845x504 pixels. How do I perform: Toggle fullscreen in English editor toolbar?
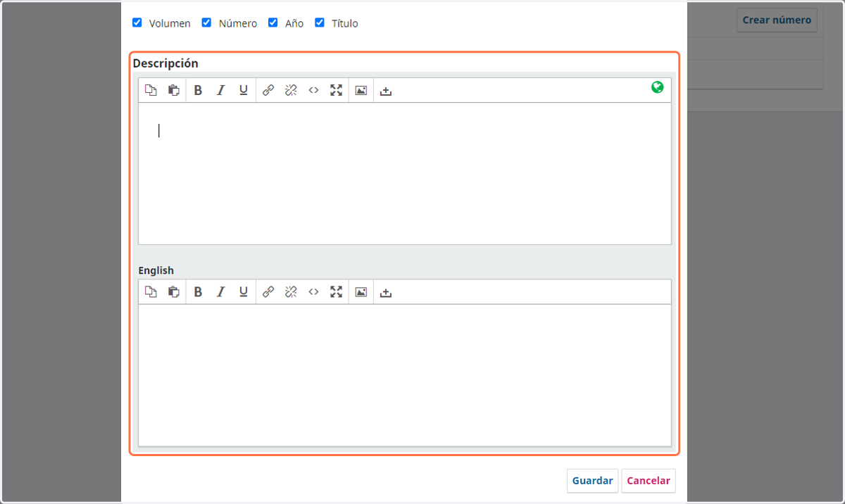coord(336,291)
